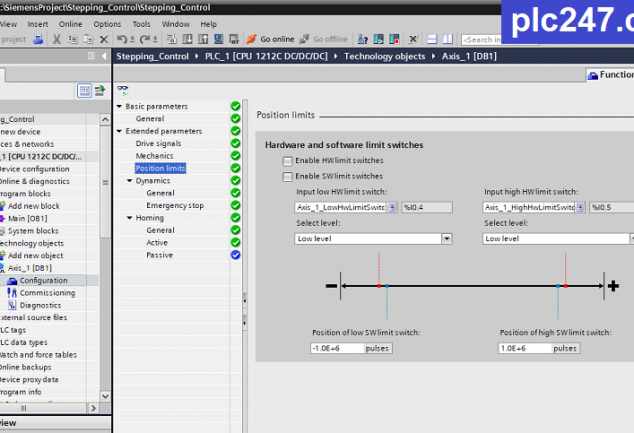Click the Undo arrow icon
634x433 pixels.
pyautogui.click(x=122, y=39)
